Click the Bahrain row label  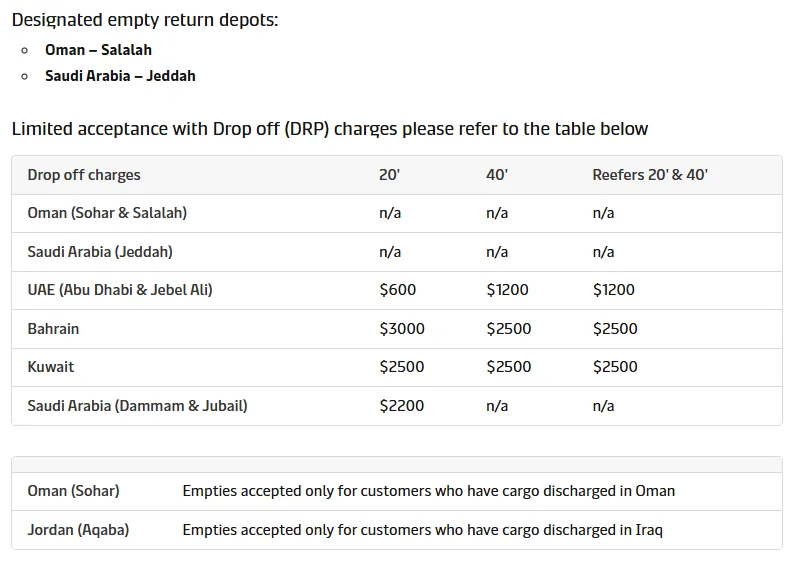[x=53, y=329]
